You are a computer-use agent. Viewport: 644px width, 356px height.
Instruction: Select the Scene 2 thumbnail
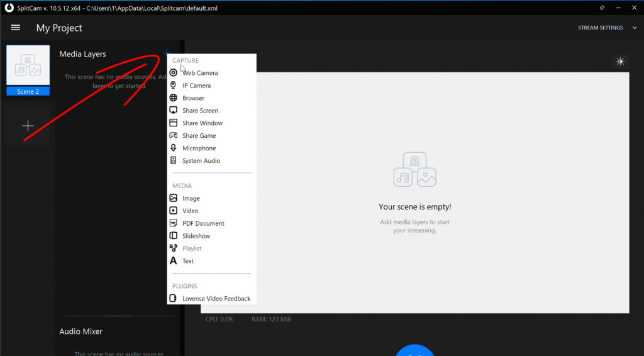(x=28, y=65)
